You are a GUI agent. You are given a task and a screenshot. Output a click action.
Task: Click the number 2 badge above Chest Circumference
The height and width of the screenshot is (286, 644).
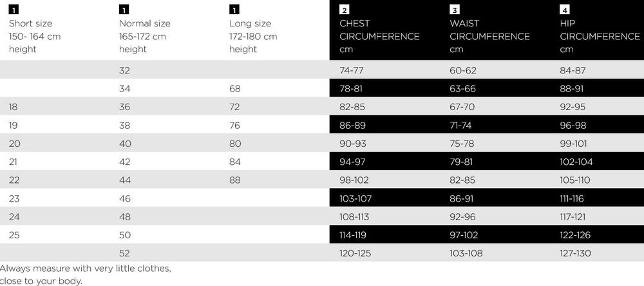(345, 10)
